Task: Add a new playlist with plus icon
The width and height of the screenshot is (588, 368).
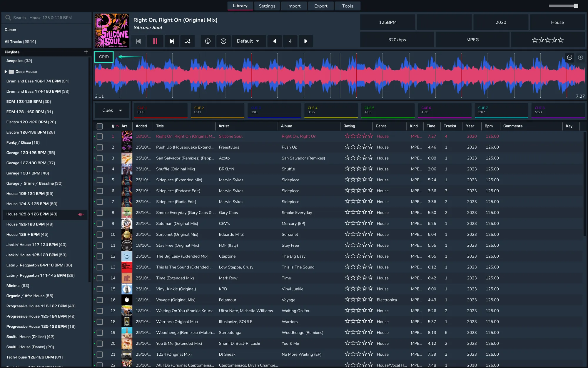Action: click(86, 52)
